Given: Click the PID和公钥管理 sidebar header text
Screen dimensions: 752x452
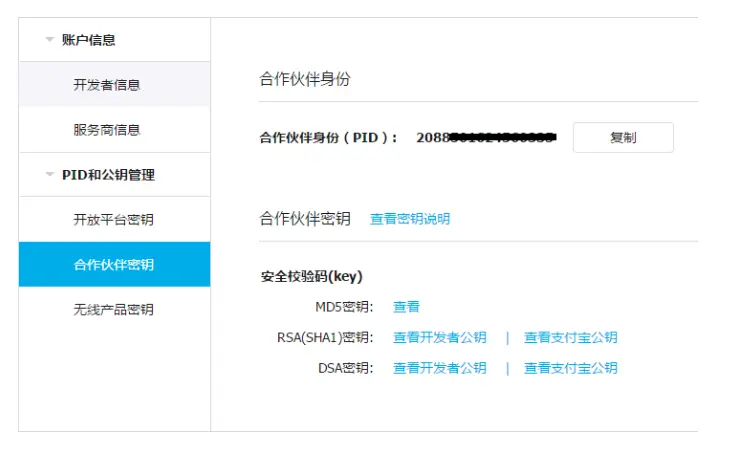Looking at the screenshot, I should pyautogui.click(x=108, y=175).
